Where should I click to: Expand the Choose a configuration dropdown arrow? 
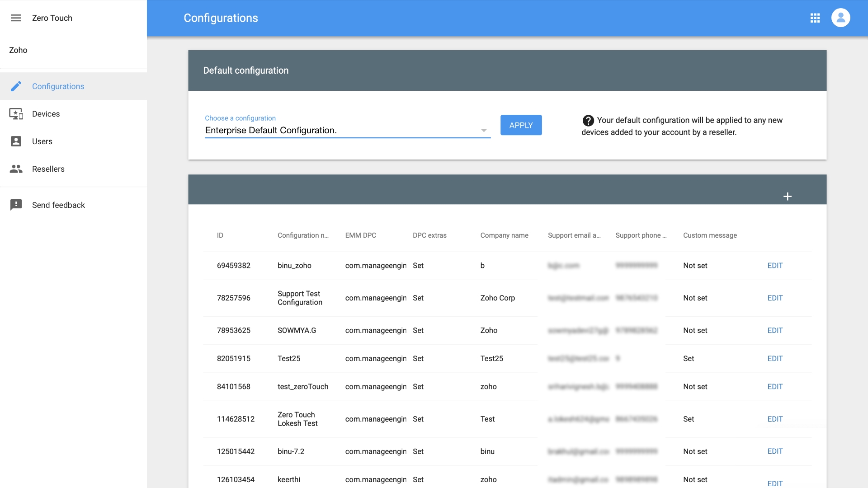[483, 131]
